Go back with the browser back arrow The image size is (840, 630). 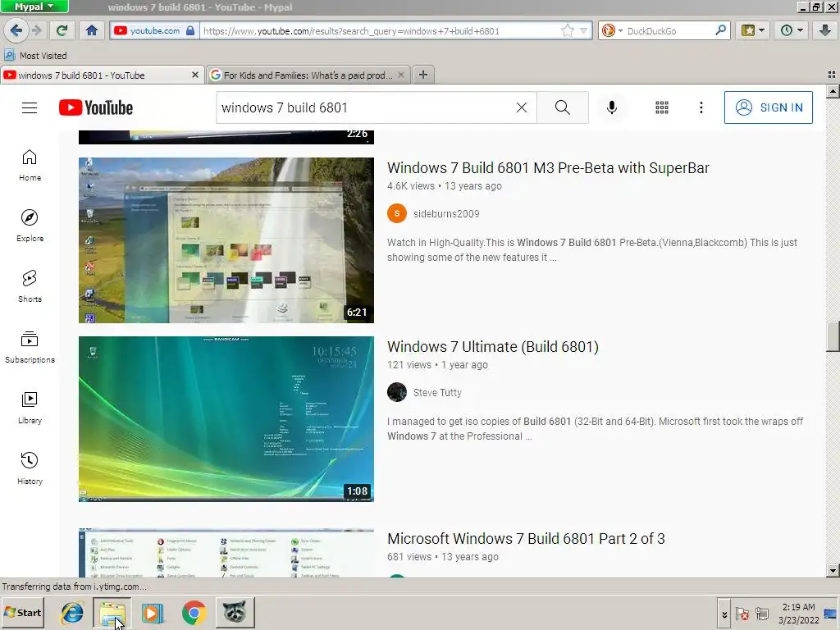(16, 30)
